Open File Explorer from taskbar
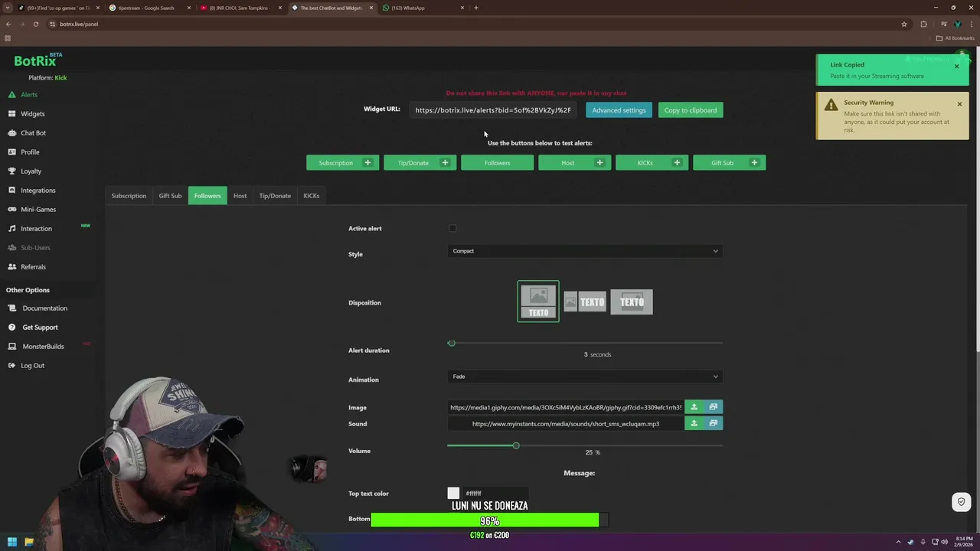The width and height of the screenshot is (980, 551). (29, 542)
